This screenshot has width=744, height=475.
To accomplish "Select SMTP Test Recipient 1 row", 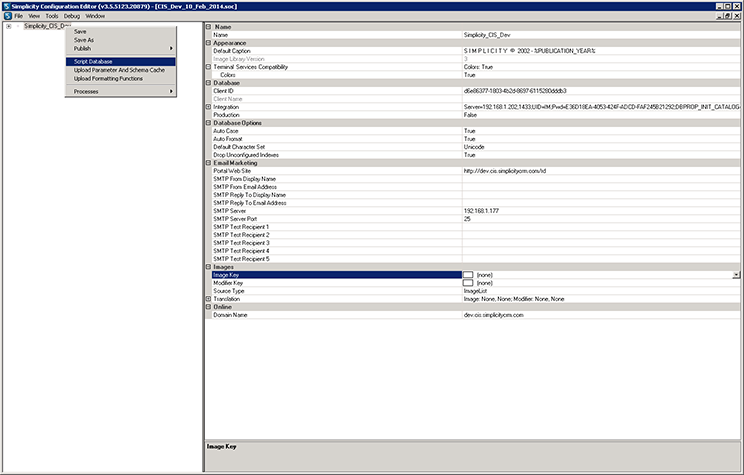I will coord(476,227).
